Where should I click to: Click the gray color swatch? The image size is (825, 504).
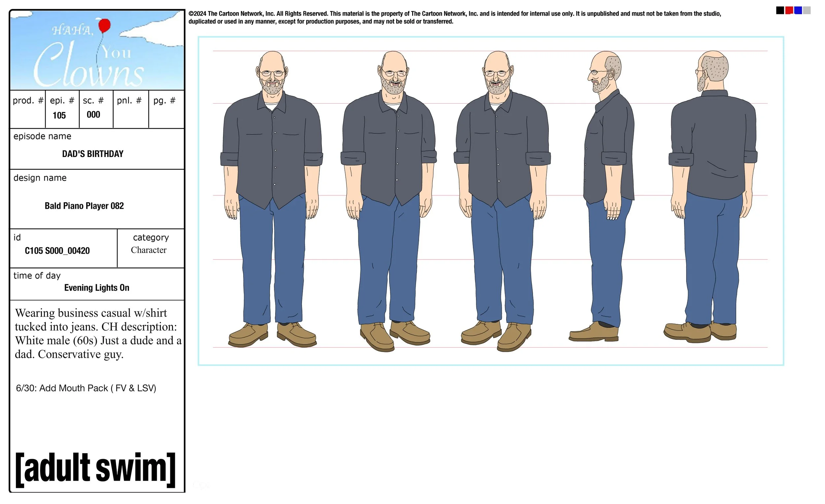pyautogui.click(x=807, y=10)
